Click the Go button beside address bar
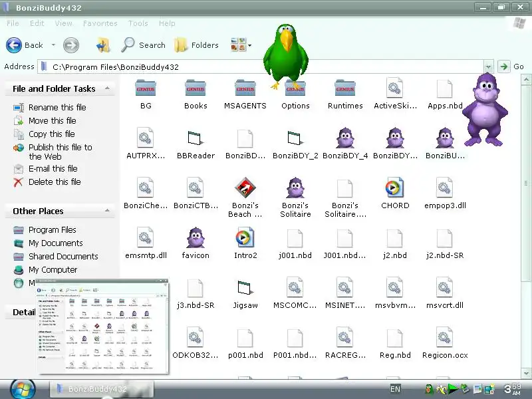This screenshot has height=399, width=532. coord(511,66)
